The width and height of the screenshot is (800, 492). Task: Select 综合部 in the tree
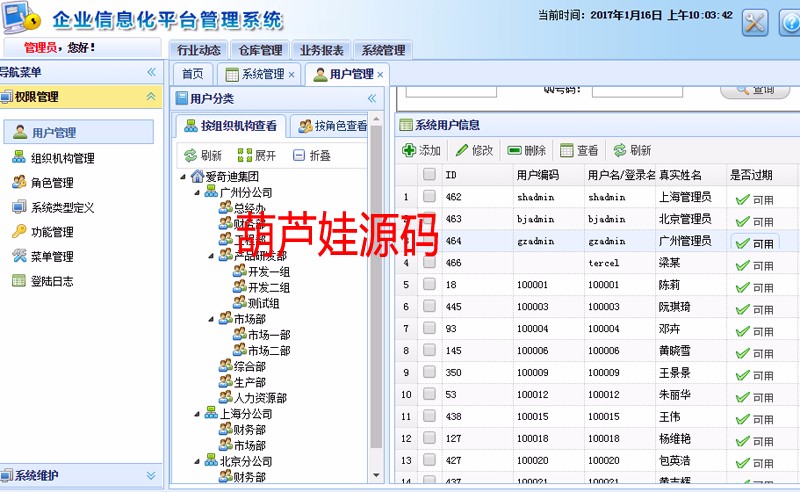pyautogui.click(x=249, y=366)
